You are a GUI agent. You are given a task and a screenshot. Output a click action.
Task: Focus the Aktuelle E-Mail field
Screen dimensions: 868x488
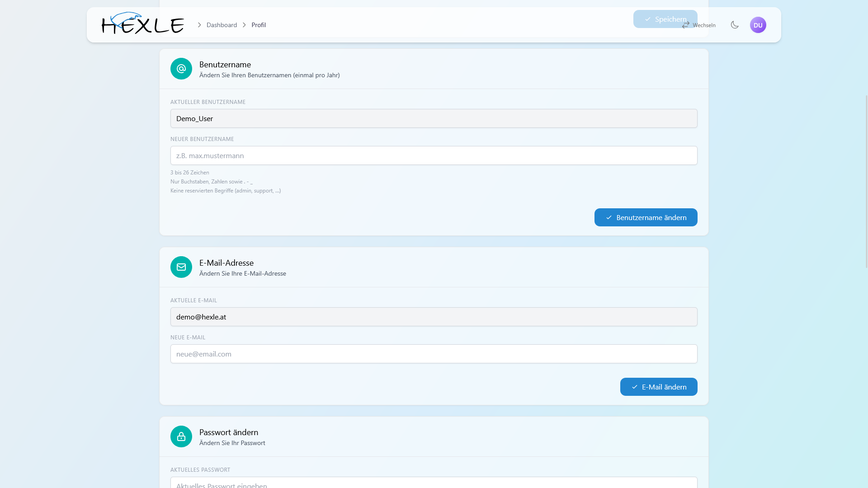[x=434, y=317]
